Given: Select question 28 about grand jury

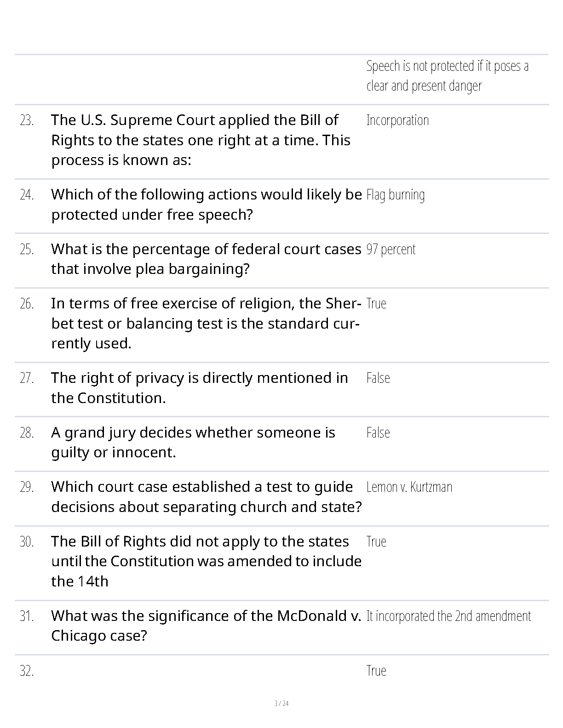Looking at the screenshot, I should pos(193,443).
